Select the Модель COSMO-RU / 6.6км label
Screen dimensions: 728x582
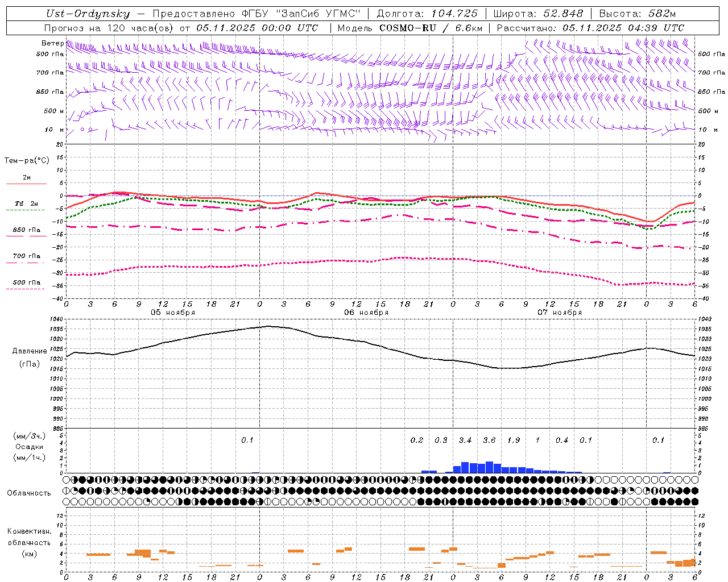[x=410, y=28]
